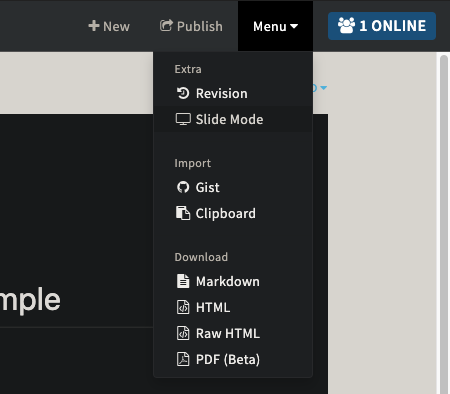
Task: Download as HTML
Action: coord(233,307)
